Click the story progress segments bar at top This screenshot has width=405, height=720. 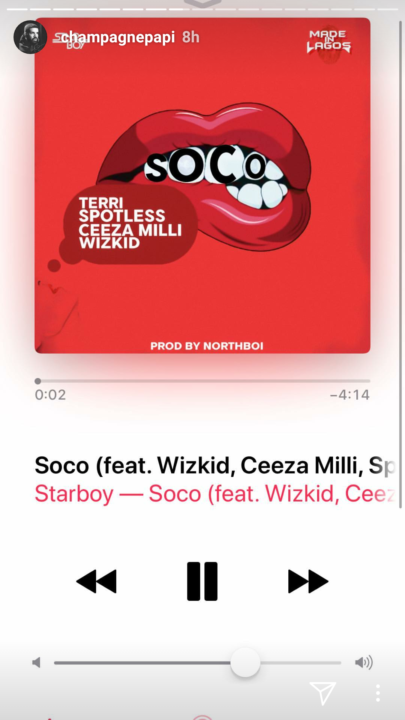(x=202, y=9)
